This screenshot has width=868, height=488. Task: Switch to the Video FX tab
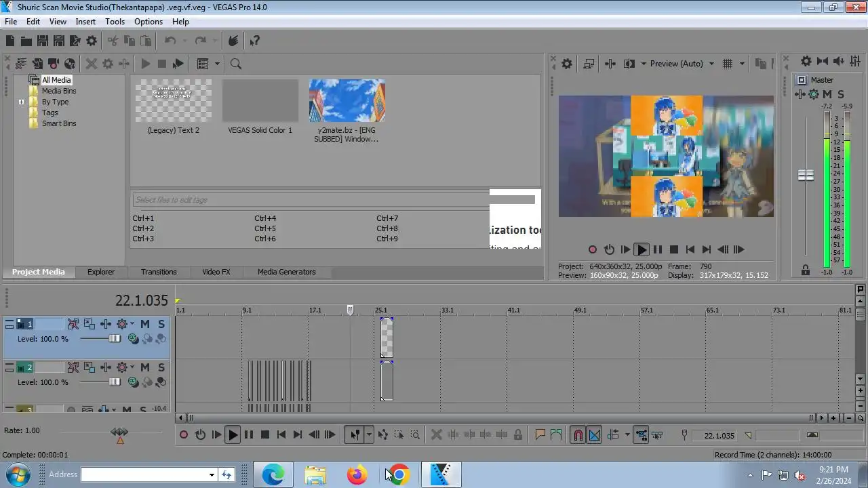pos(216,272)
